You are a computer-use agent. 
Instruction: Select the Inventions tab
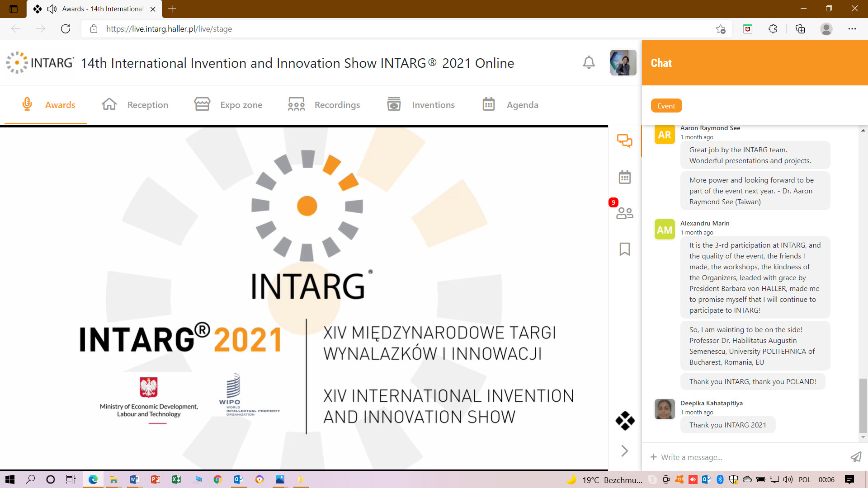(x=421, y=105)
